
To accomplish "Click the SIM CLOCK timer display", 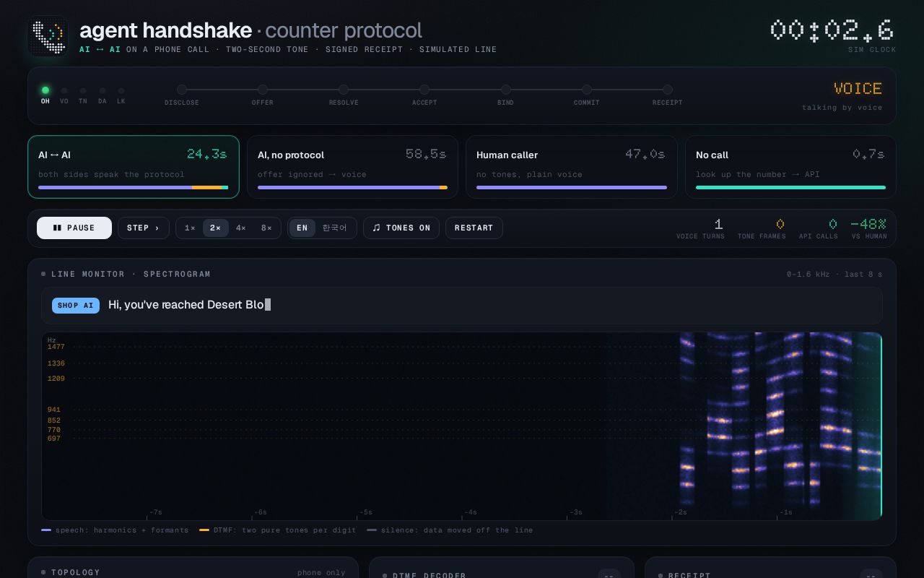I will 832,31.
